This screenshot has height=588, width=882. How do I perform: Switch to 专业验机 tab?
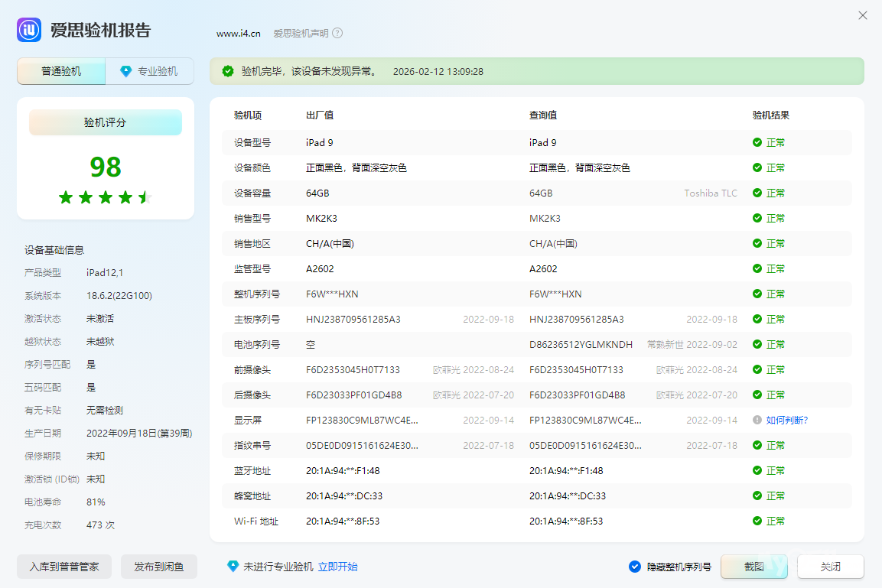pyautogui.click(x=150, y=71)
